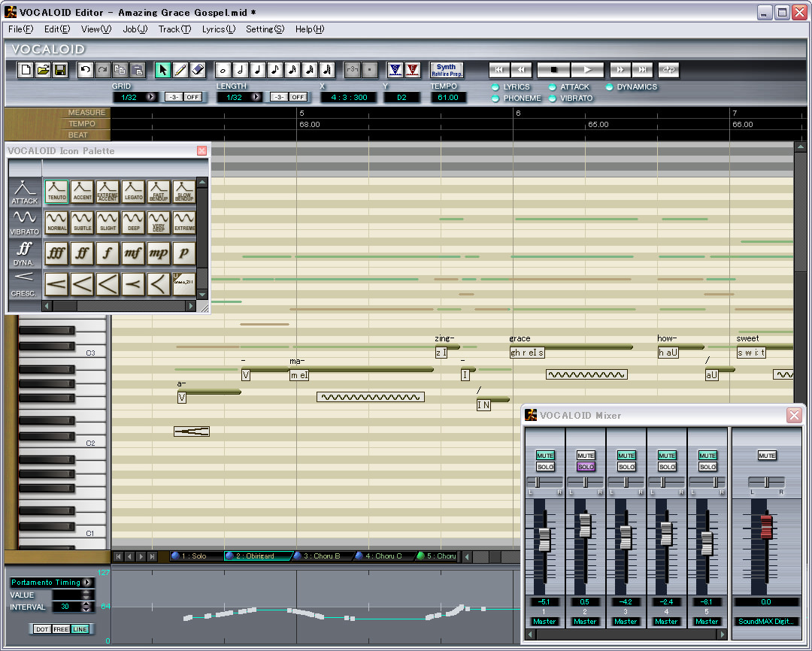Viewport: 812px width, 651px height.
Task: Open the LENGTH 1/32 dropdown arrow
Action: (x=256, y=97)
